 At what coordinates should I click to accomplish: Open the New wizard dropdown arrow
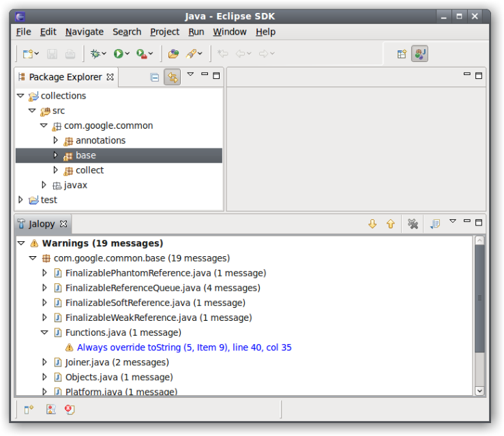coord(37,54)
